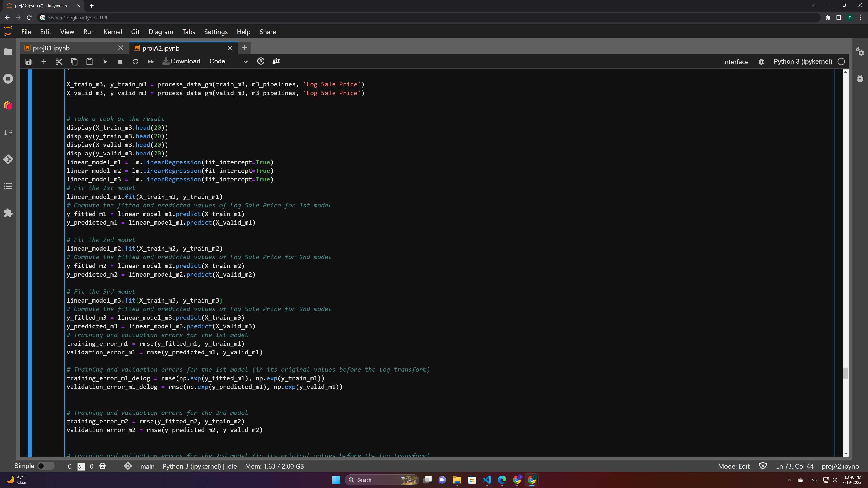This screenshot has width=868, height=488.
Task: Open the table of contents sidebar
Action: click(x=8, y=186)
